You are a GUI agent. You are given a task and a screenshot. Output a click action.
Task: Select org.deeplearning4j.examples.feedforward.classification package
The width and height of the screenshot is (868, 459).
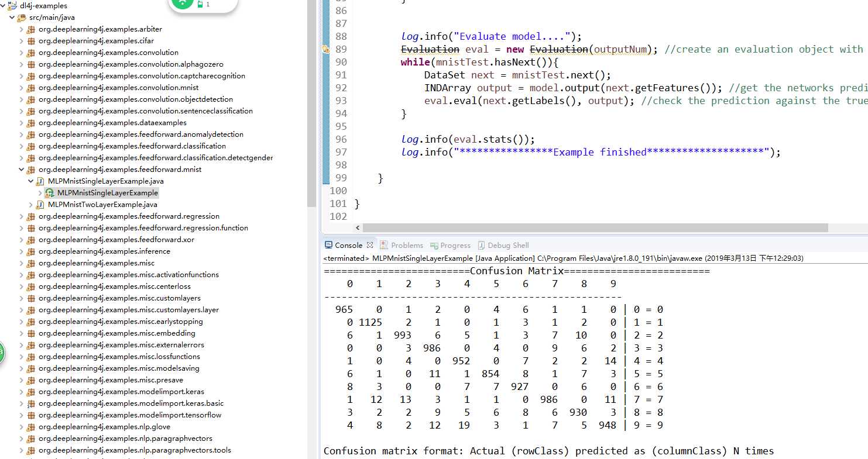[132, 146]
